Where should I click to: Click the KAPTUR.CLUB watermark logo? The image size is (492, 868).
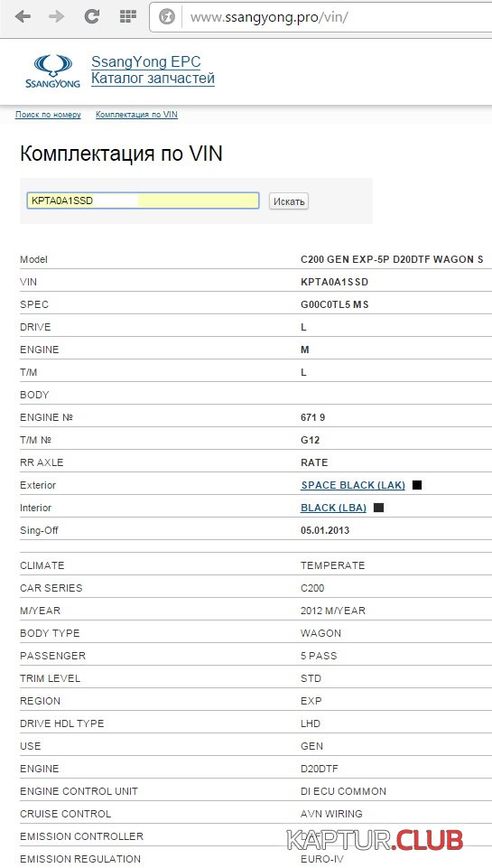[x=376, y=840]
